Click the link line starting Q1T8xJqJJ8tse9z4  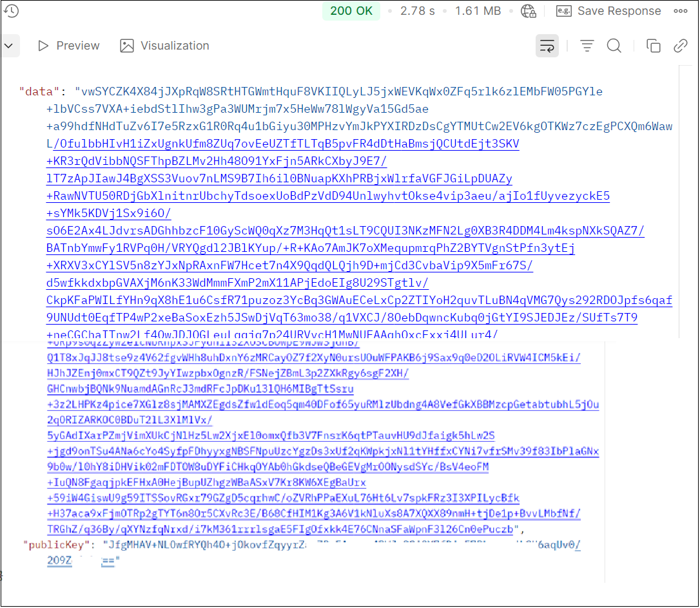[x=314, y=357]
